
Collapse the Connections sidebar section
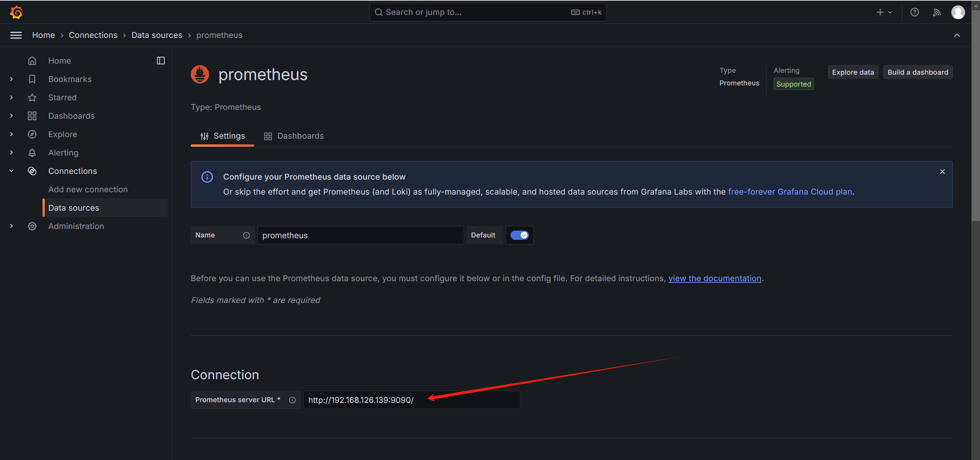coord(11,171)
